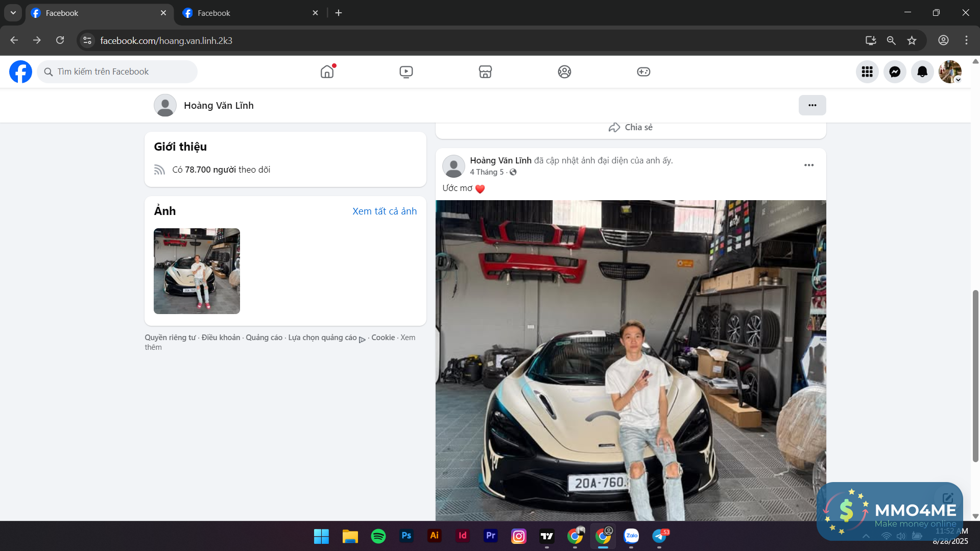Open the Gaming controller icon
The width and height of the screenshot is (980, 551).
tap(643, 72)
